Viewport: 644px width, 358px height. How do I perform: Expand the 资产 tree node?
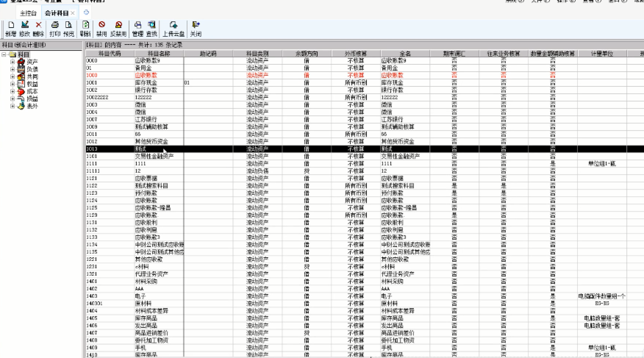tap(12, 62)
